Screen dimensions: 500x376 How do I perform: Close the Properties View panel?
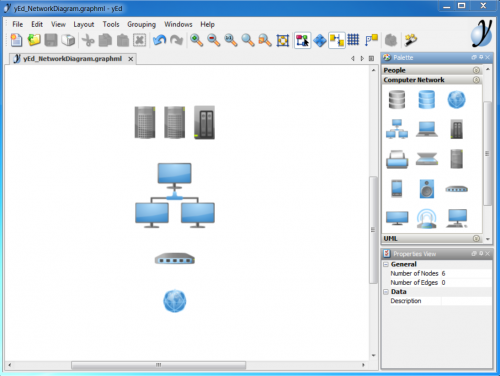(x=488, y=254)
